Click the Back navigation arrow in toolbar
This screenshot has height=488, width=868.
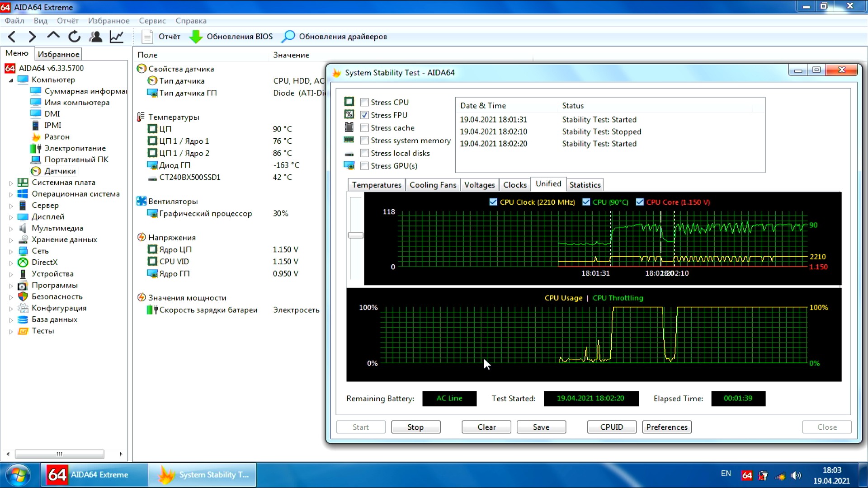click(12, 37)
